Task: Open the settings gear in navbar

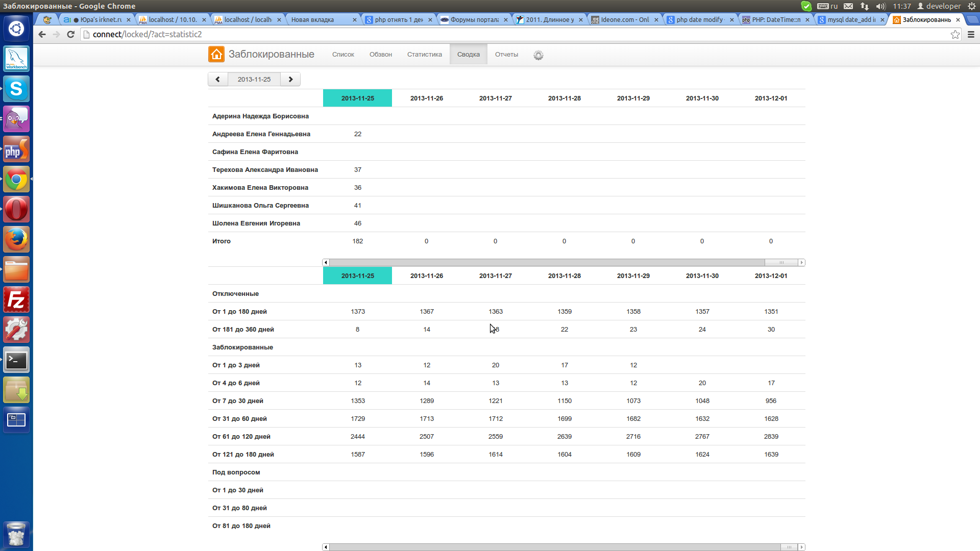Action: coord(538,55)
